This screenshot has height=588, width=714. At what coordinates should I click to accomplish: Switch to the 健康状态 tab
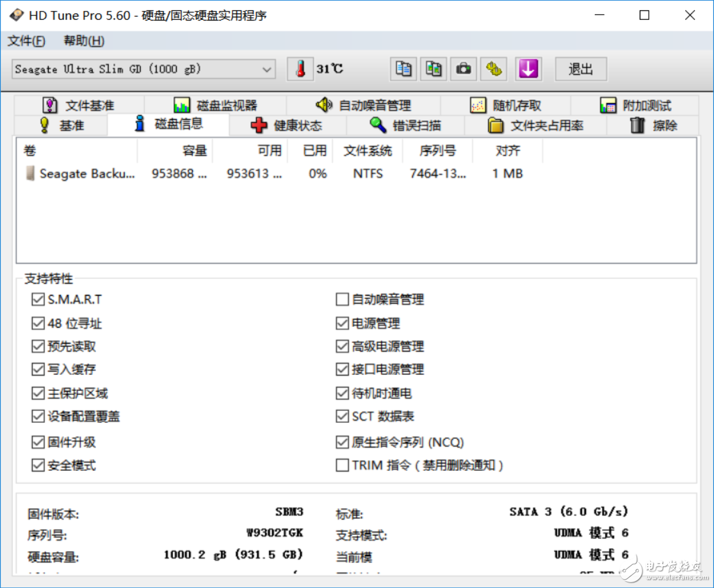coord(285,125)
